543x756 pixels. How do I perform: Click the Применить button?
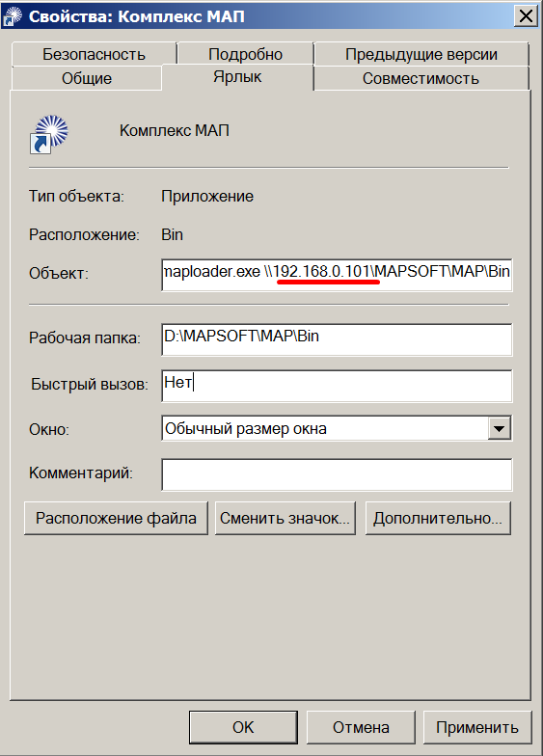pos(477,727)
